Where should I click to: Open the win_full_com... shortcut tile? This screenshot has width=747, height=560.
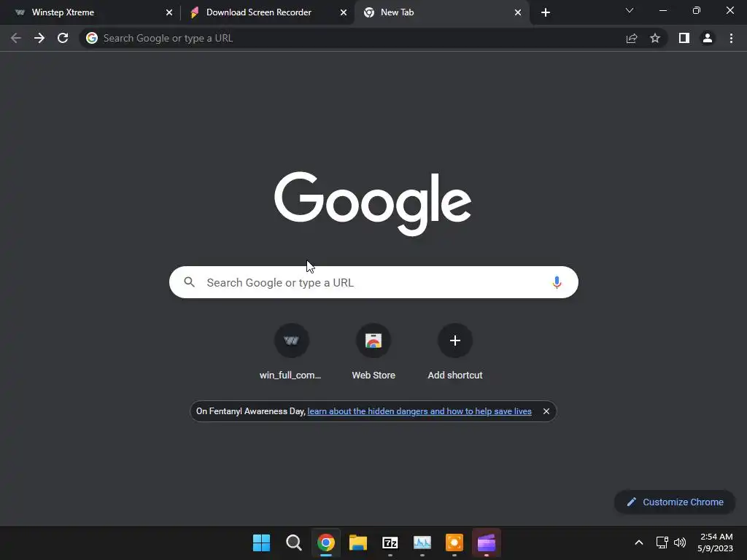[x=291, y=351]
